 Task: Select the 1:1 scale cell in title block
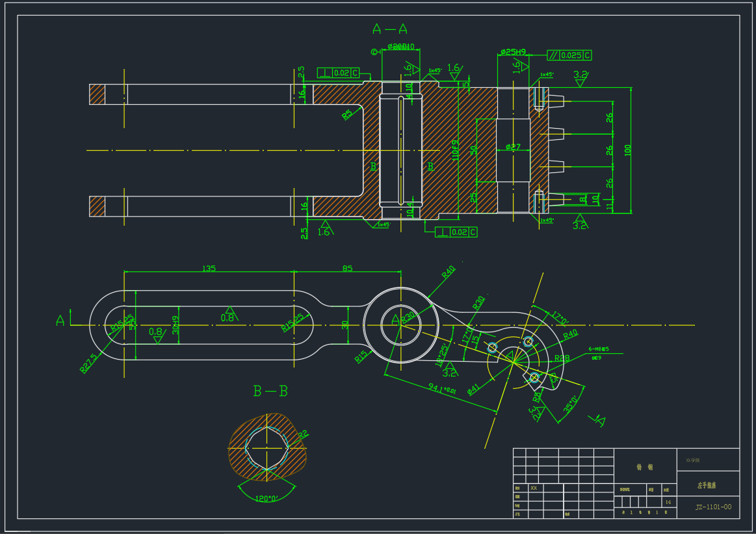pos(668,501)
